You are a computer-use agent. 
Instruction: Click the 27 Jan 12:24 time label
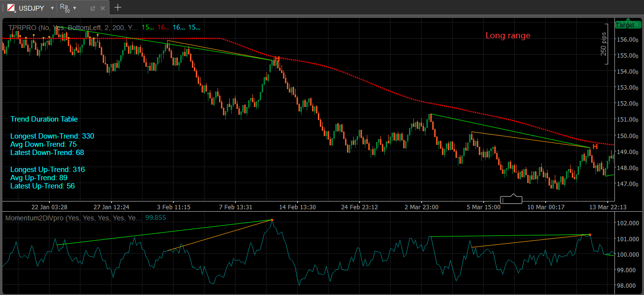click(111, 207)
